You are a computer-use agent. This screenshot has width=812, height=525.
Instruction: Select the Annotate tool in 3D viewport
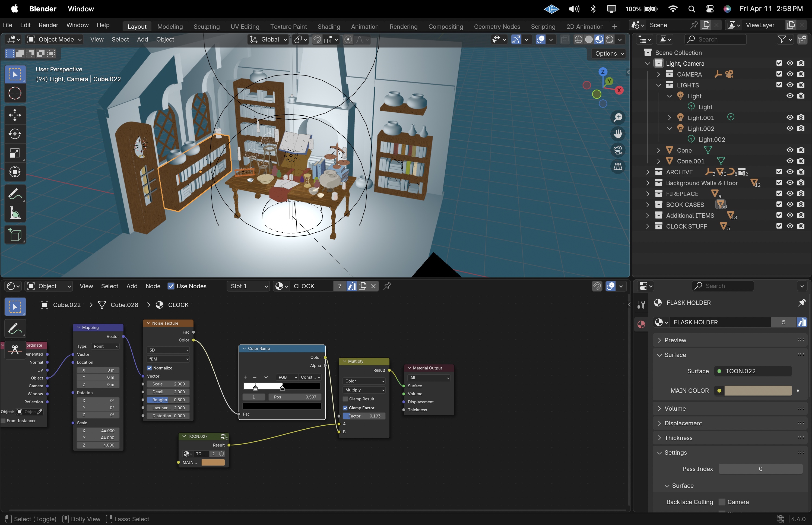tap(15, 194)
